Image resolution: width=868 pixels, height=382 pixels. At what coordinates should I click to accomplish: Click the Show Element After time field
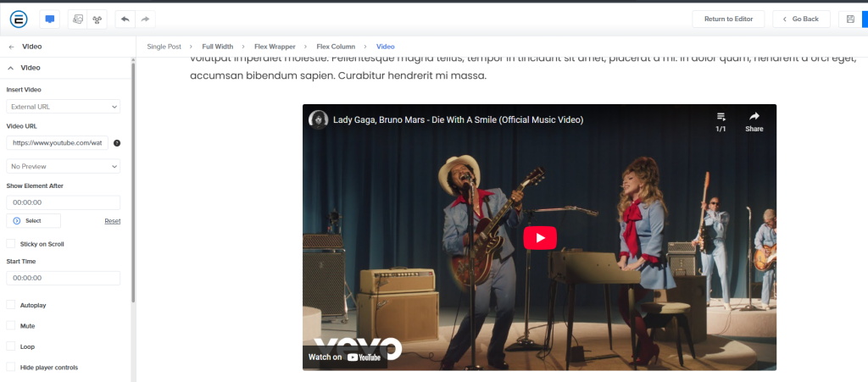pyautogui.click(x=63, y=203)
